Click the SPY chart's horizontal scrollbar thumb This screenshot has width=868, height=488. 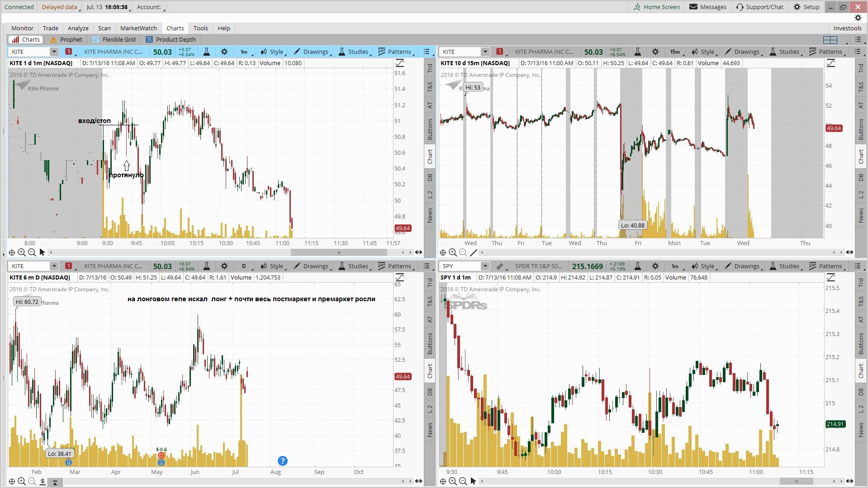click(797, 481)
